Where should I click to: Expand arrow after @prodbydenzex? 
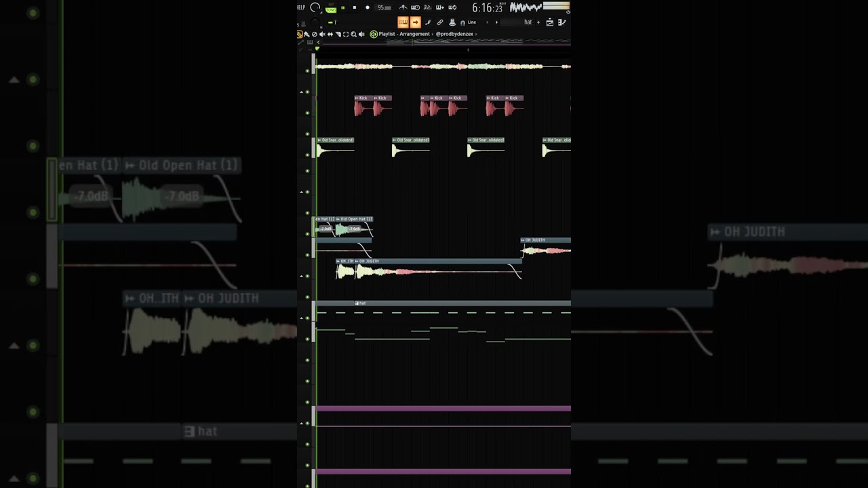coord(476,34)
